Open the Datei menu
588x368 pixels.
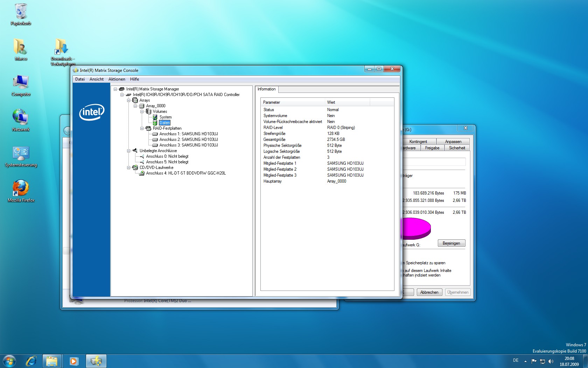pos(80,79)
